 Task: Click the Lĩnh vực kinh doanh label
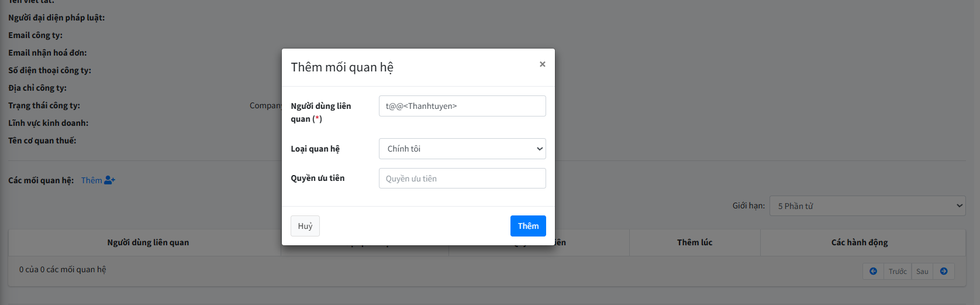pos(48,123)
